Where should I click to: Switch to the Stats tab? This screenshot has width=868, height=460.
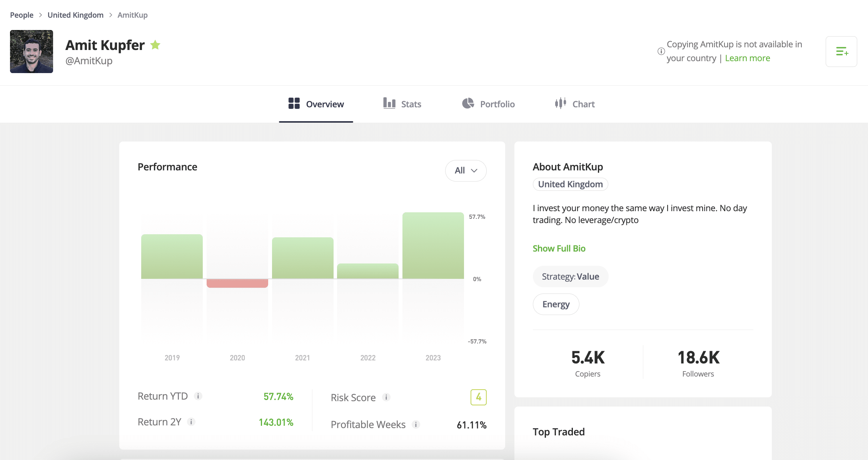coord(402,104)
